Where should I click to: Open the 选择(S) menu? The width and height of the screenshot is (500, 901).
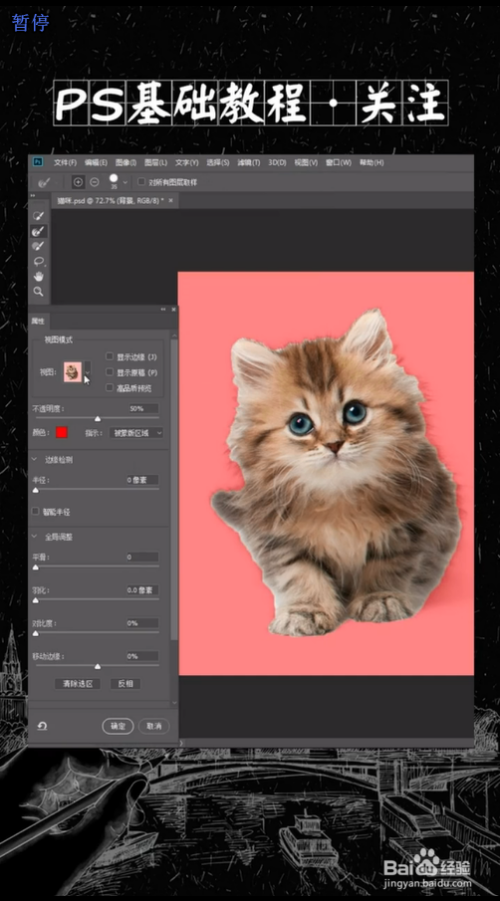pyautogui.click(x=217, y=163)
